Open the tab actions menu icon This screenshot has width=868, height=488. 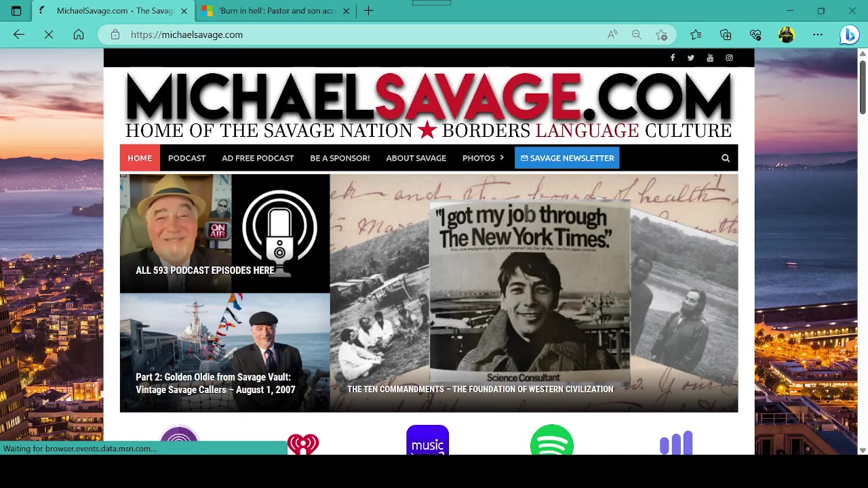click(x=16, y=11)
